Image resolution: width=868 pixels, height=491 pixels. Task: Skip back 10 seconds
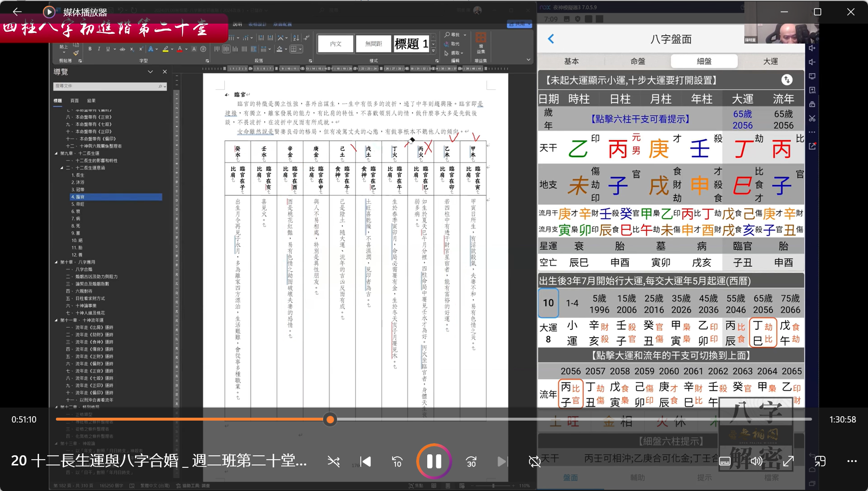pos(397,462)
